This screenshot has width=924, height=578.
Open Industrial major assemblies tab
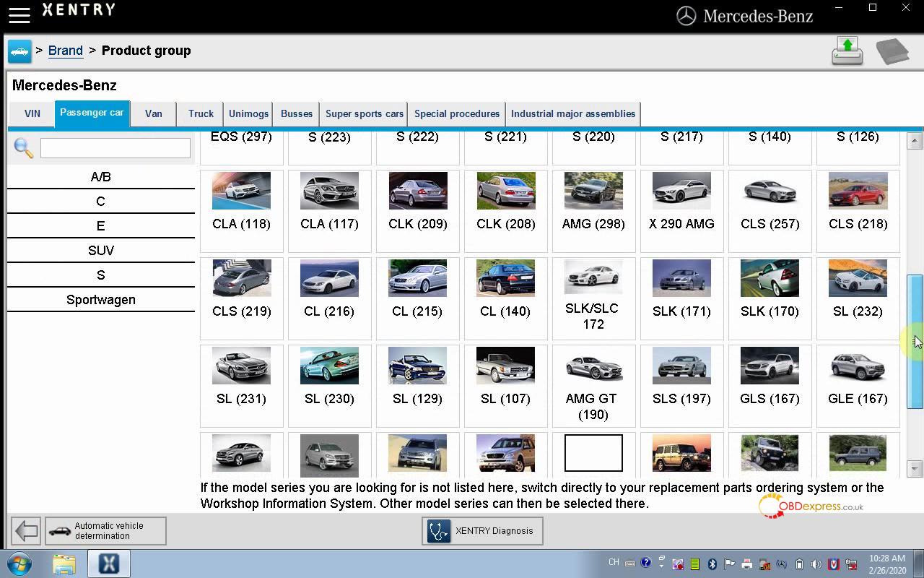(x=573, y=113)
